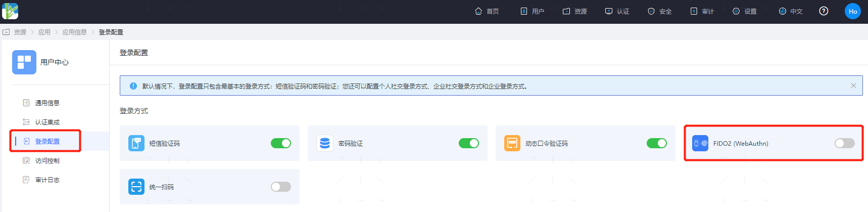Open the 设置 settings menu
Screen dimensions: 868x212
tap(745, 11)
